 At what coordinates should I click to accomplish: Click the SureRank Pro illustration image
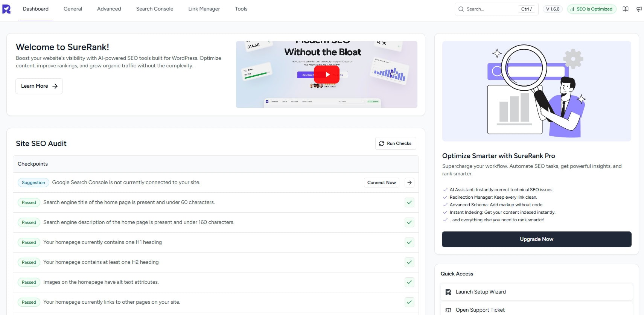click(537, 91)
